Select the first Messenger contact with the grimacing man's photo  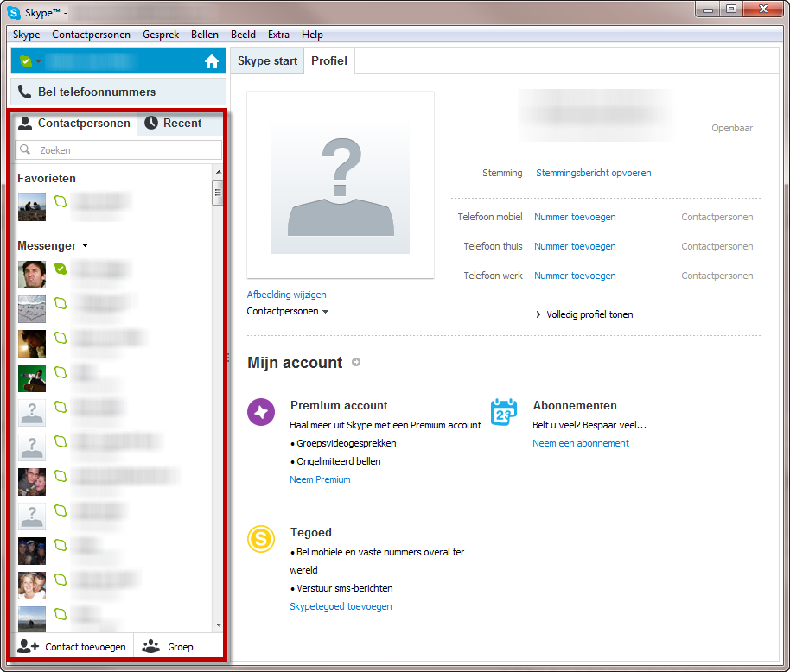(x=113, y=275)
